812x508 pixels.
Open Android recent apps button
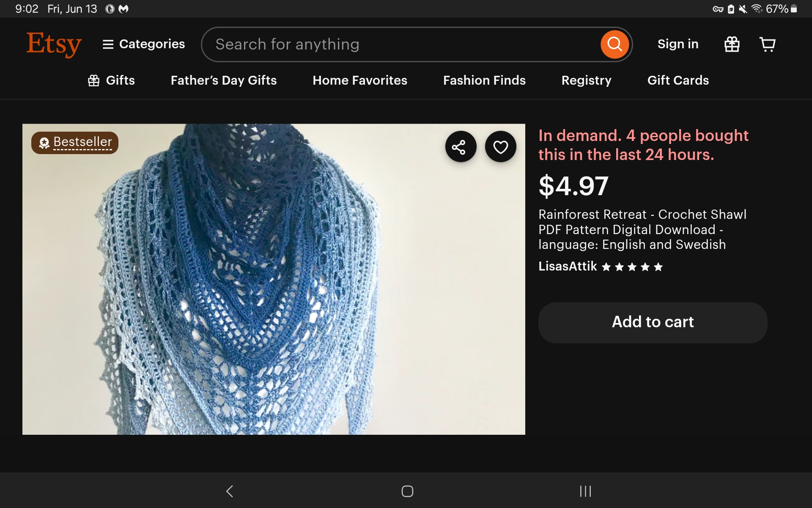point(585,491)
